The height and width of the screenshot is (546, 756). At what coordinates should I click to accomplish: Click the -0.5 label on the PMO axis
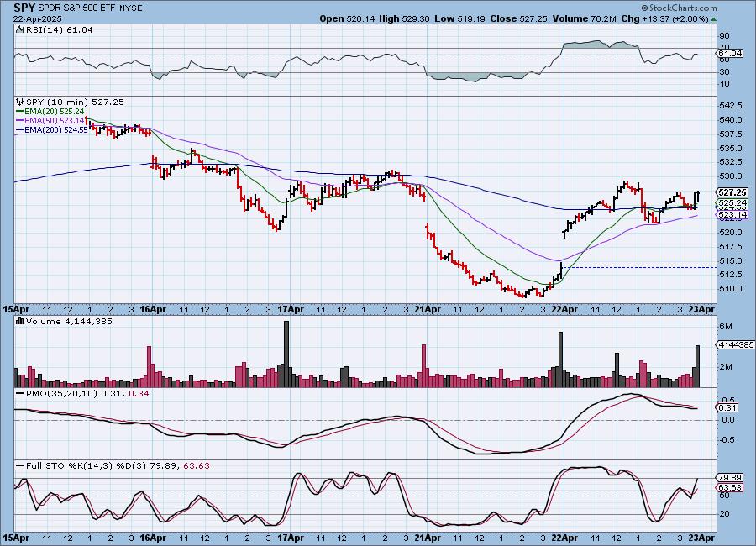point(727,440)
